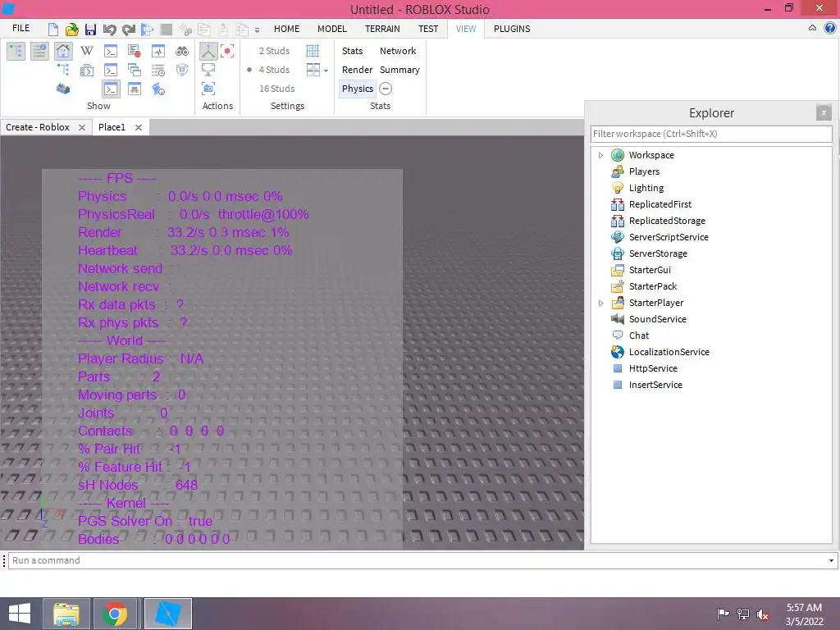Viewport: 840px width, 630px height.
Task: Switch to the HOME ribbon tab
Action: tap(286, 29)
